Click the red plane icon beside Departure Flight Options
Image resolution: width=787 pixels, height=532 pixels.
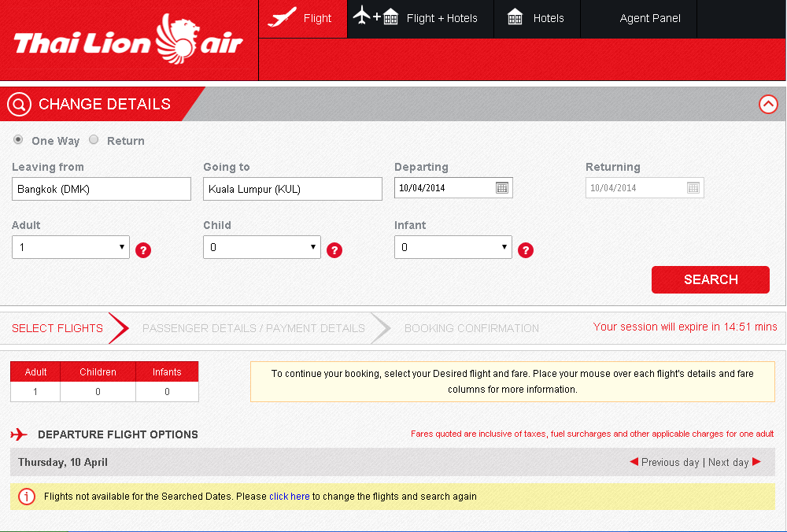19,434
